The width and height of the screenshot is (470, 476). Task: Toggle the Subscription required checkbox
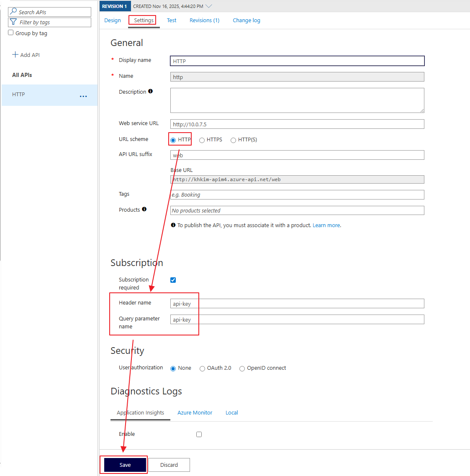tap(173, 280)
